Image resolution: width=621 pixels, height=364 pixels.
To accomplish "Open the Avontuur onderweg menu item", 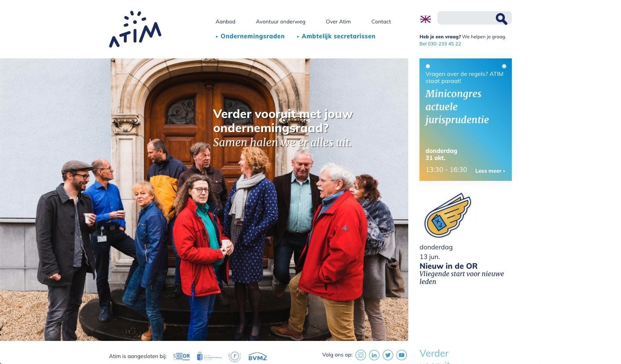I will point(281,22).
